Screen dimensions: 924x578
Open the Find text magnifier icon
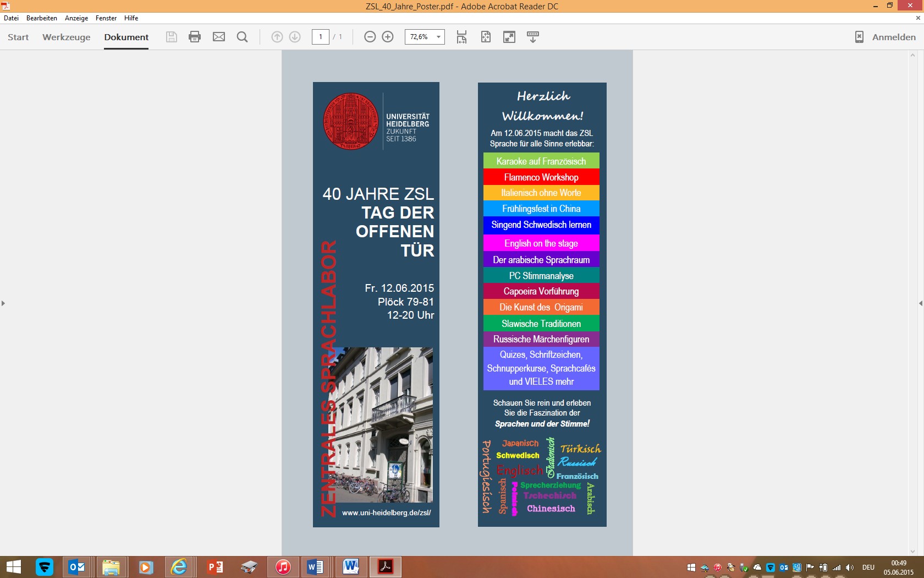[242, 37]
